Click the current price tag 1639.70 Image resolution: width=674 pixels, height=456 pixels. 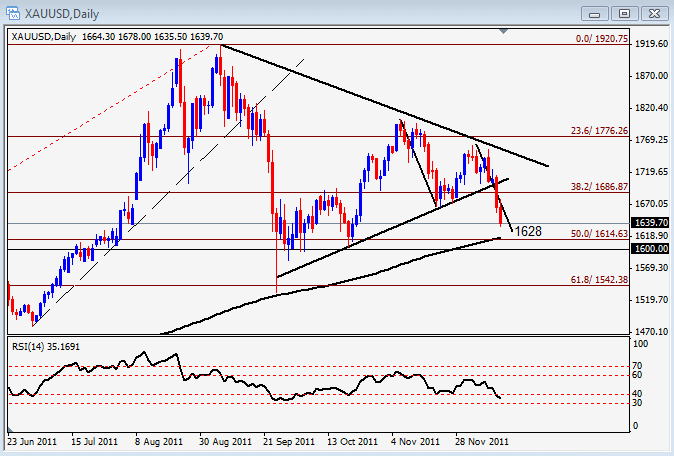[x=651, y=223]
